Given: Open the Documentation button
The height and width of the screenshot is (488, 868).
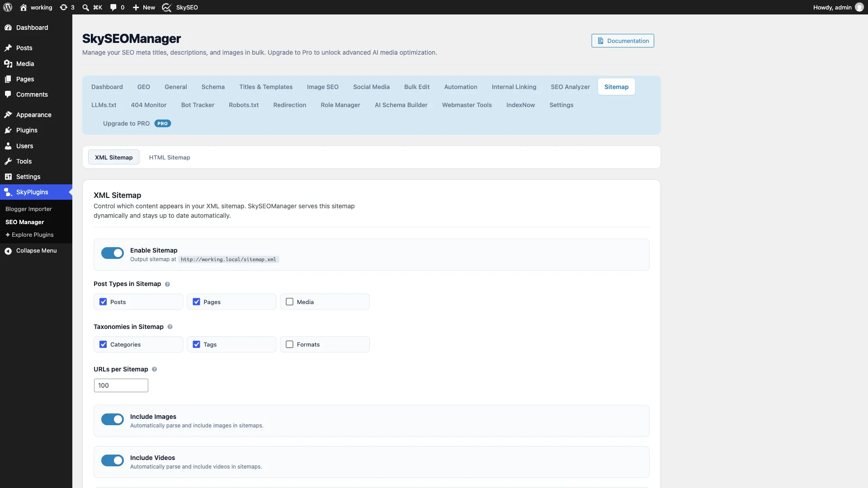Looking at the screenshot, I should [623, 41].
